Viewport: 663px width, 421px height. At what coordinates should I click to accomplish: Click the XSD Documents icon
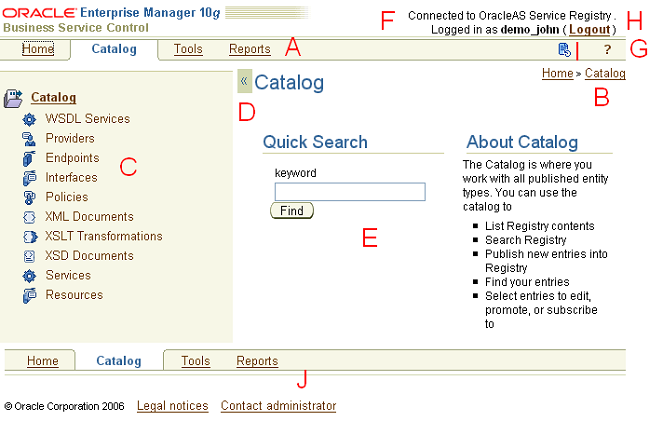coord(29,256)
